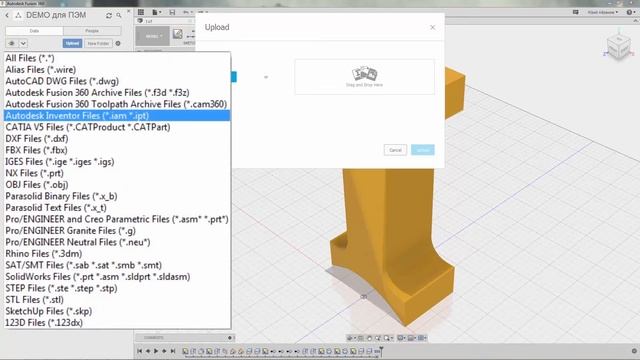Open the File menu dropdown
Screen dimensions: 640x360
click(157, 12)
